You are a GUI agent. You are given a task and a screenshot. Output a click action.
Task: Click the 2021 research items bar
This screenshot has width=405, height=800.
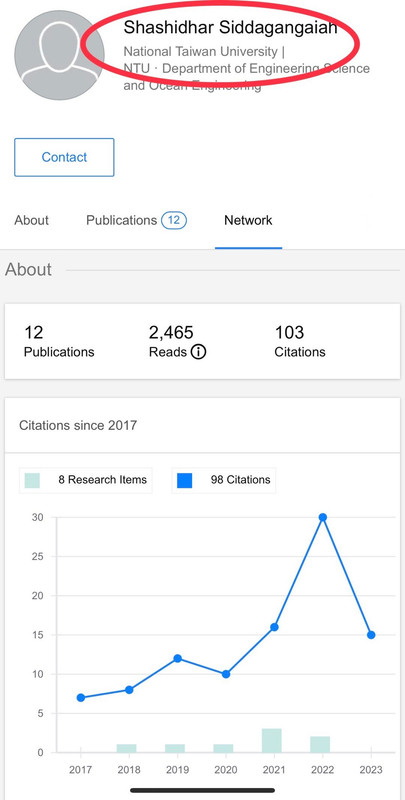(272, 740)
